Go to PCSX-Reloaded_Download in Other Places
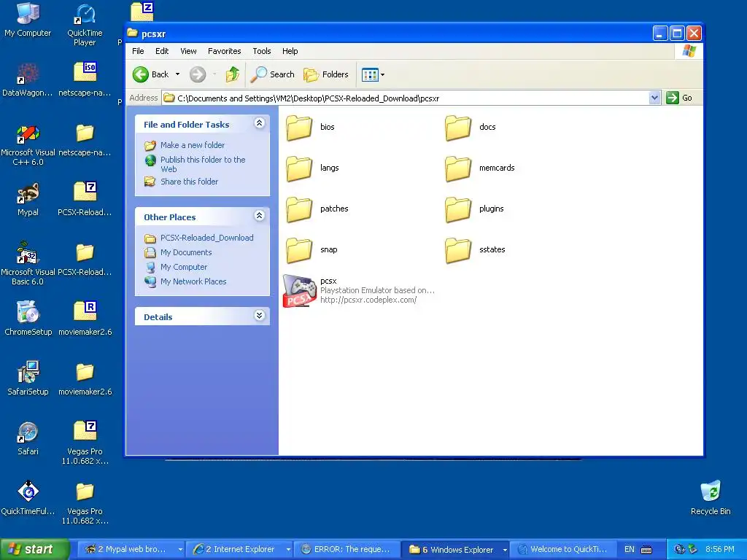This screenshot has height=560, width=747. (206, 238)
